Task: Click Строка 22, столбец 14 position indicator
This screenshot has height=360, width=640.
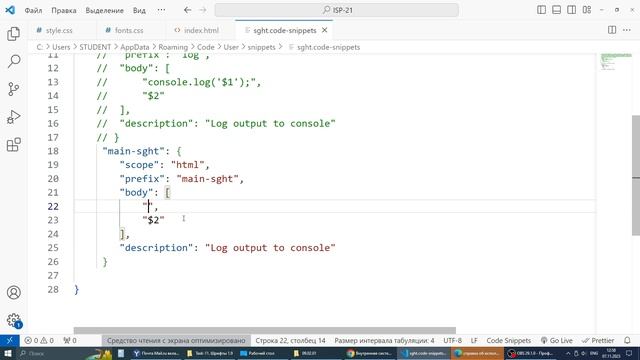Action: click(290, 340)
